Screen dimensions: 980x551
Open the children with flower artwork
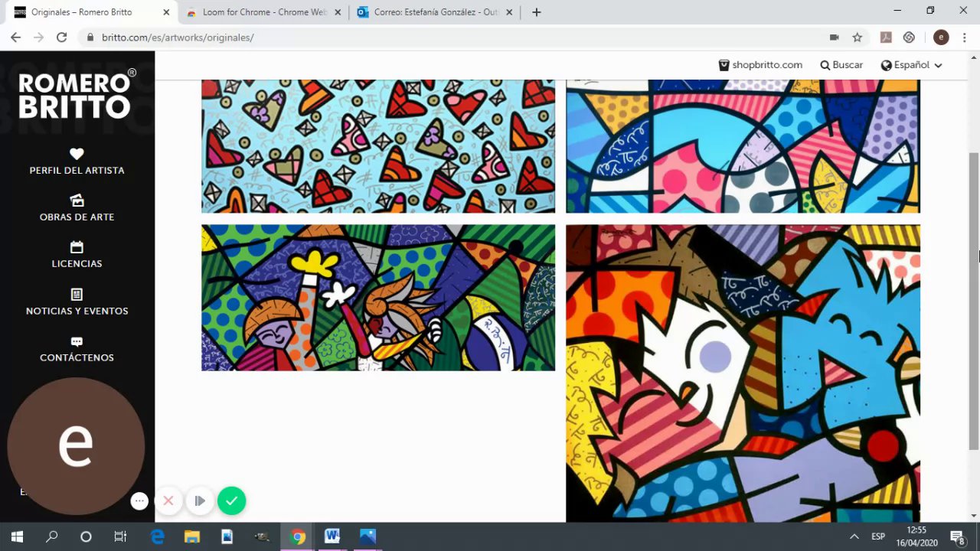tap(378, 298)
